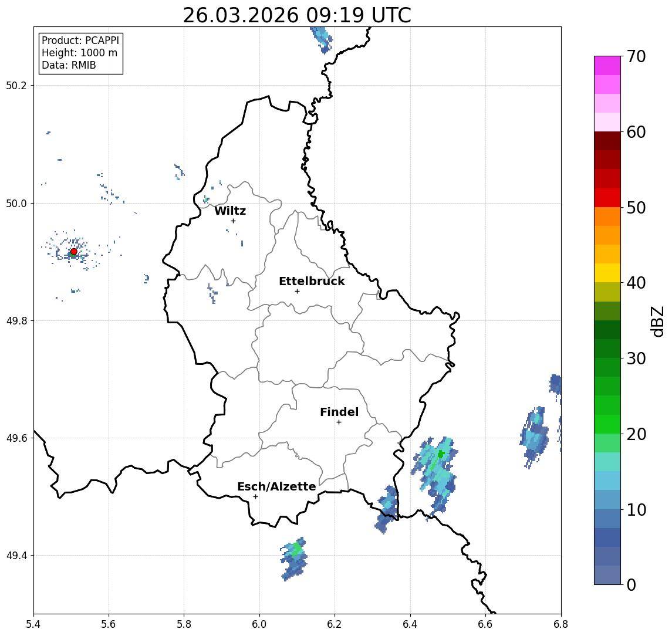Click the bright green colorbar segment above 20
Image resolution: width=672 pixels, height=636 pixels.
(x=607, y=424)
